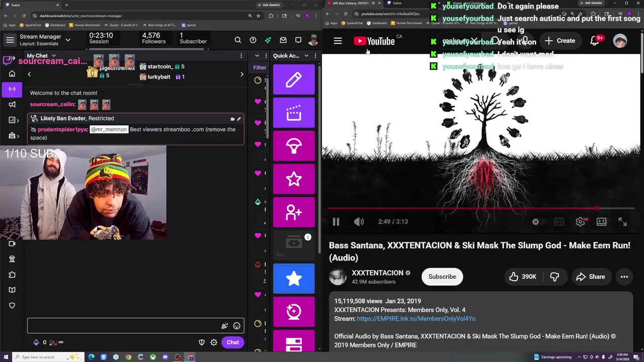Screen dimensions: 644x362
Task: Open the camera icon in Twitch sidebar
Action: click(x=12, y=244)
